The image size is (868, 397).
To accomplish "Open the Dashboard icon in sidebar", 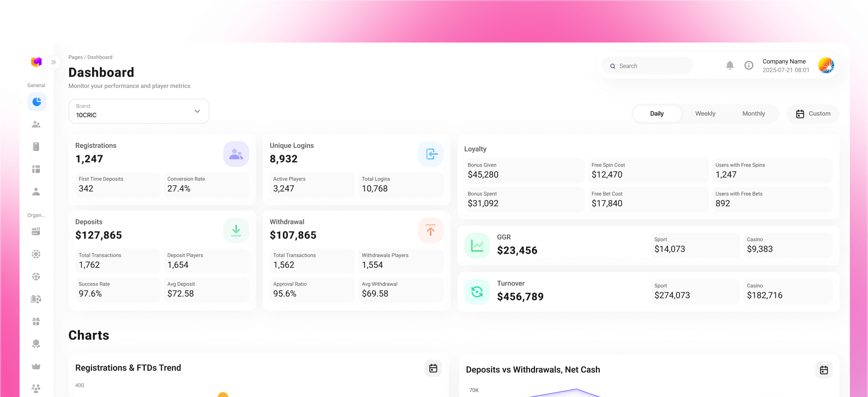I will pos(37,102).
